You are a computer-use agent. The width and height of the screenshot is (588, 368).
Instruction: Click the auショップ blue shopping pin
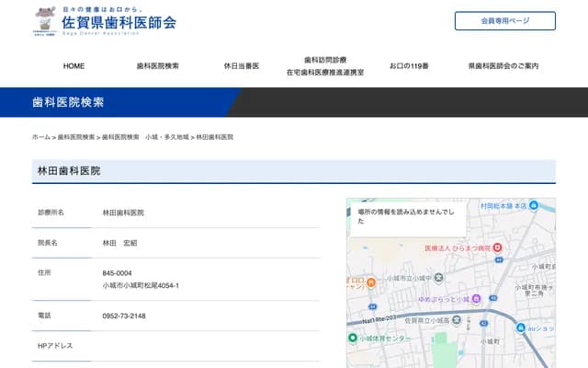(x=521, y=328)
